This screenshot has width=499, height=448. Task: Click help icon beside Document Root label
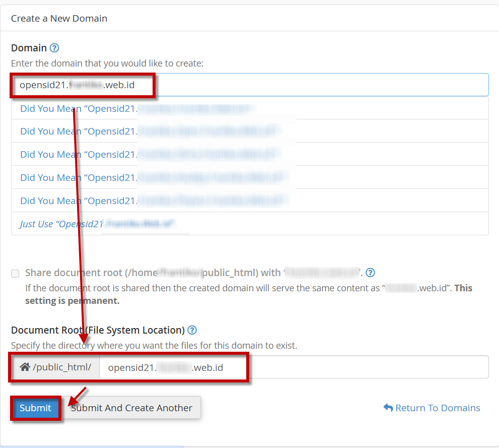pos(192,330)
